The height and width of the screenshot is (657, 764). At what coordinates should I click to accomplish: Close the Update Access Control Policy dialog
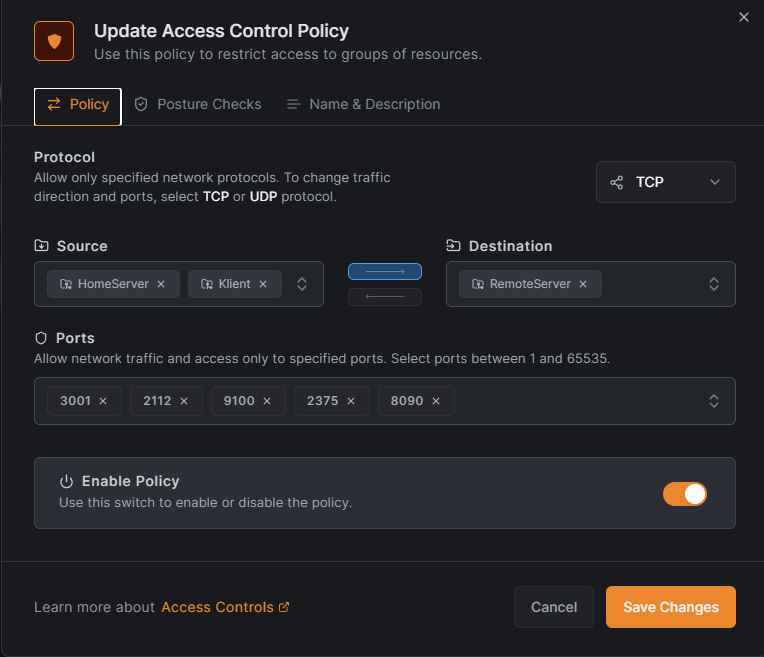point(743,17)
